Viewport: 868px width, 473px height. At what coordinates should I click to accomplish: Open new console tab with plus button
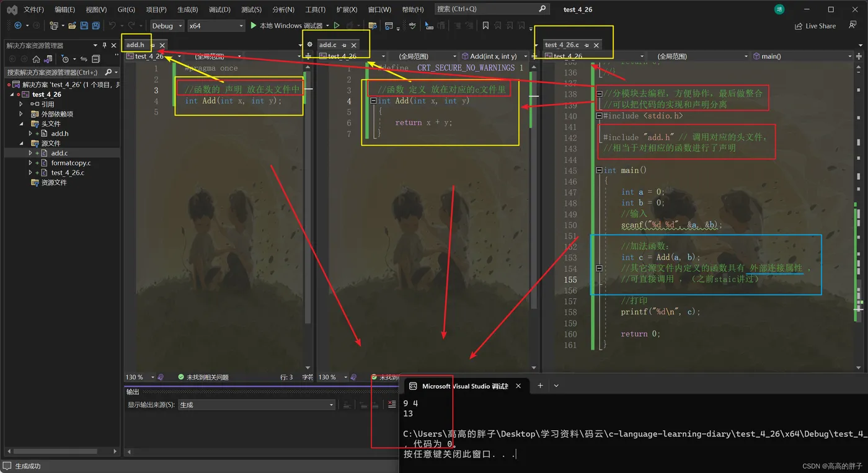(x=540, y=386)
